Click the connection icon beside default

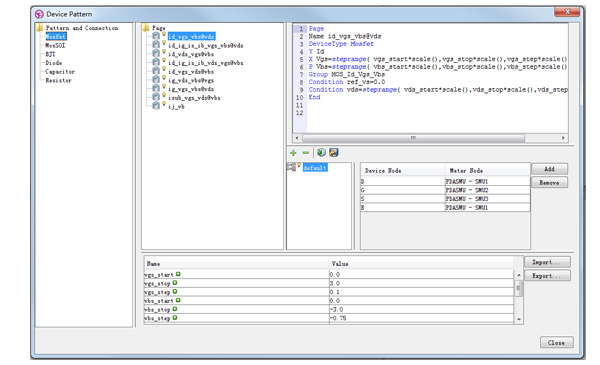pos(292,167)
